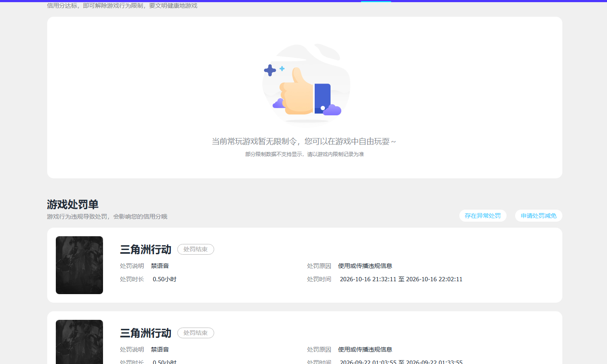Select the game thumbnail in the 2026-10-16 penalty card
This screenshot has width=607, height=364.
click(x=79, y=265)
